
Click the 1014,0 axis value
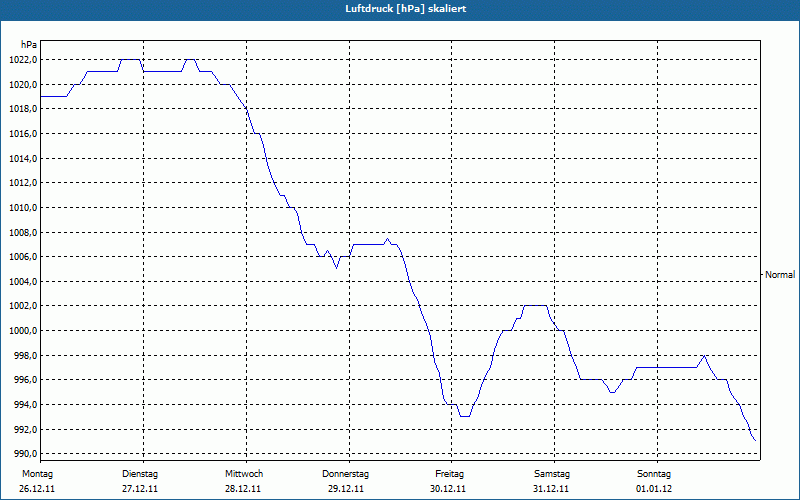23,158
